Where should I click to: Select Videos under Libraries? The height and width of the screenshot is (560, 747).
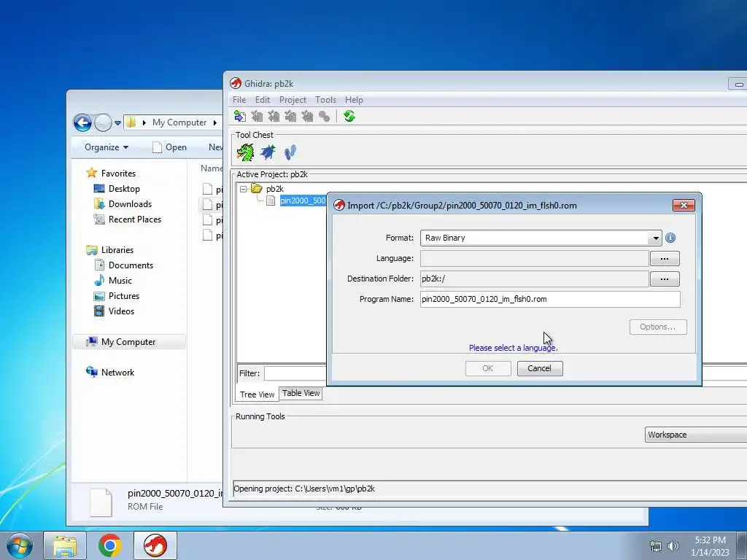point(121,311)
